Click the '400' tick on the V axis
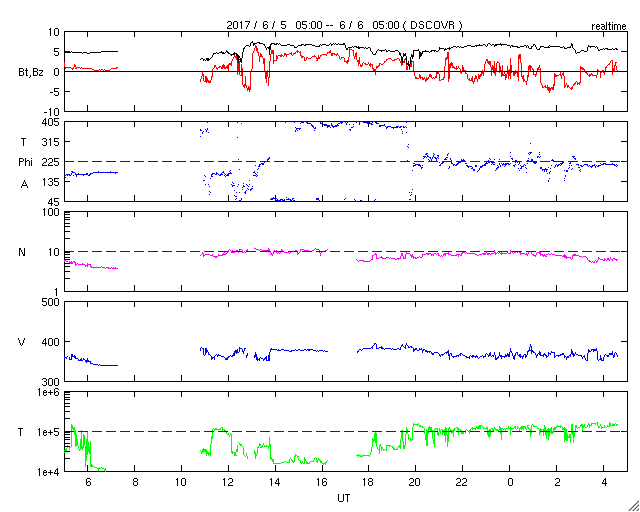This screenshot has height=512, width=640. pos(51,342)
